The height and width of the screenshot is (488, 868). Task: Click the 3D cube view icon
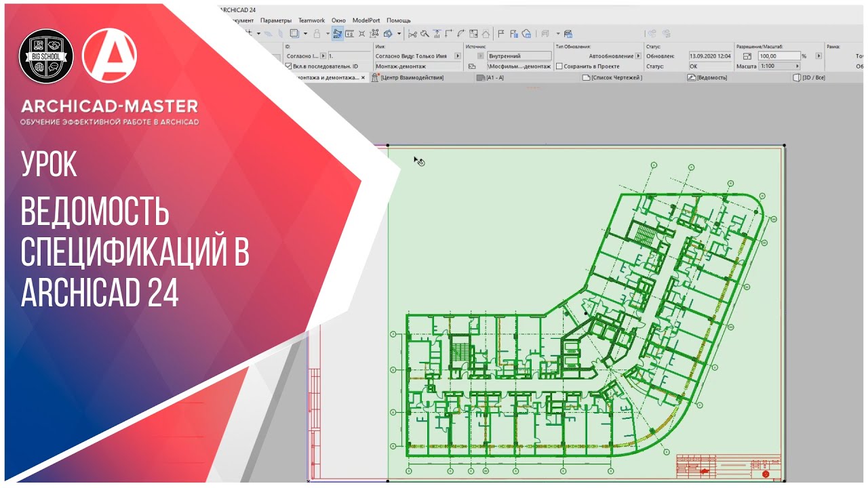click(x=388, y=34)
